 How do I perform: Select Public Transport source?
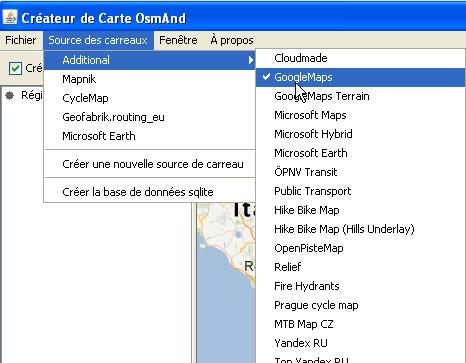[360, 191]
